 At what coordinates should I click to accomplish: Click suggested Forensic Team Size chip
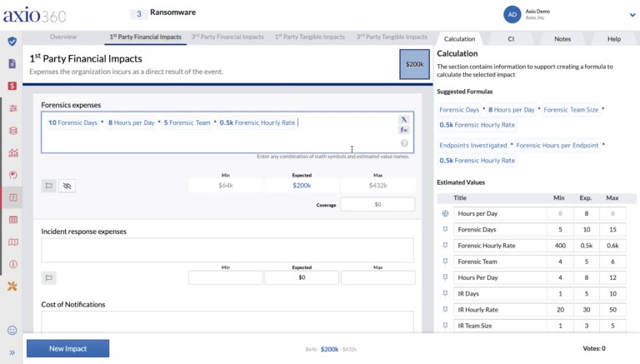[x=571, y=110]
